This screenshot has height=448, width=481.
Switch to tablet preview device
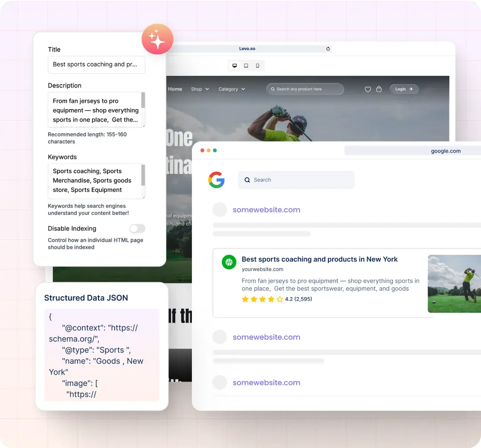click(246, 65)
